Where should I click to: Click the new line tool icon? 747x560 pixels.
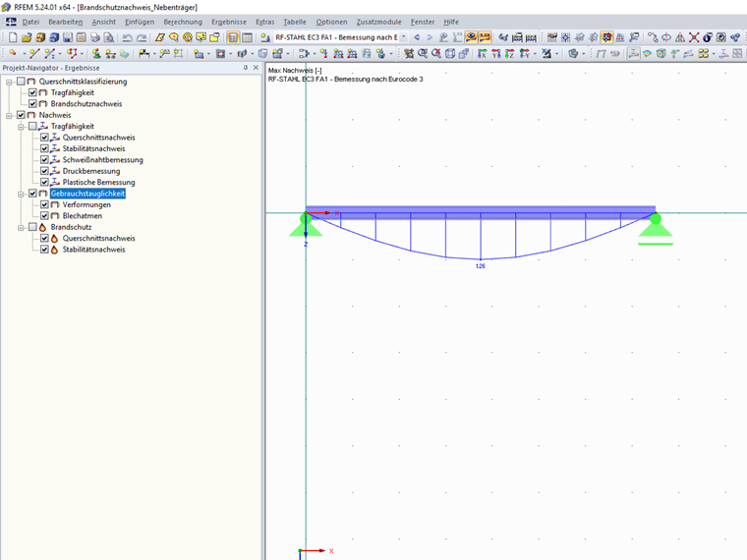(x=34, y=53)
